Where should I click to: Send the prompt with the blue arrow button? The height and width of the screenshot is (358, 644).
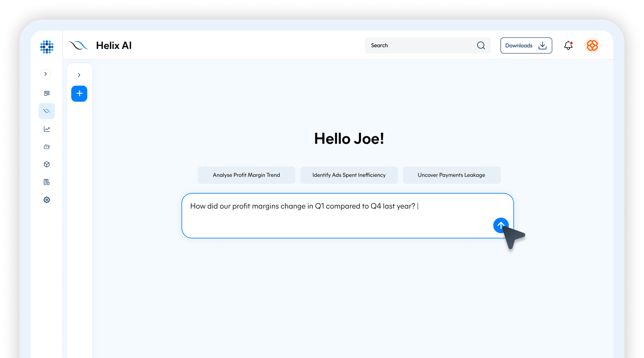[500, 225]
